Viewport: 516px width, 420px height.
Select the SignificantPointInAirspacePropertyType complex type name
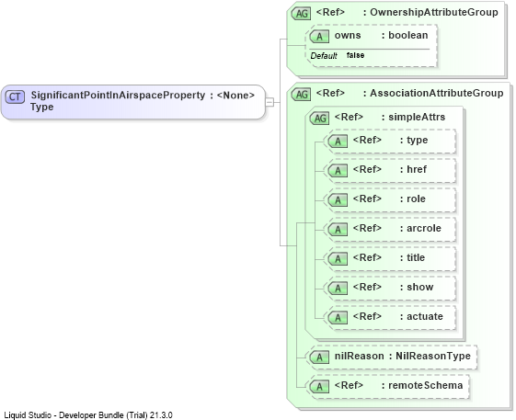point(118,101)
